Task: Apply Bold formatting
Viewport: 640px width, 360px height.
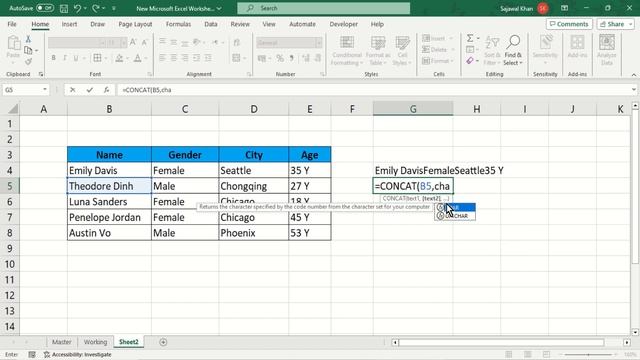Action: point(53,58)
